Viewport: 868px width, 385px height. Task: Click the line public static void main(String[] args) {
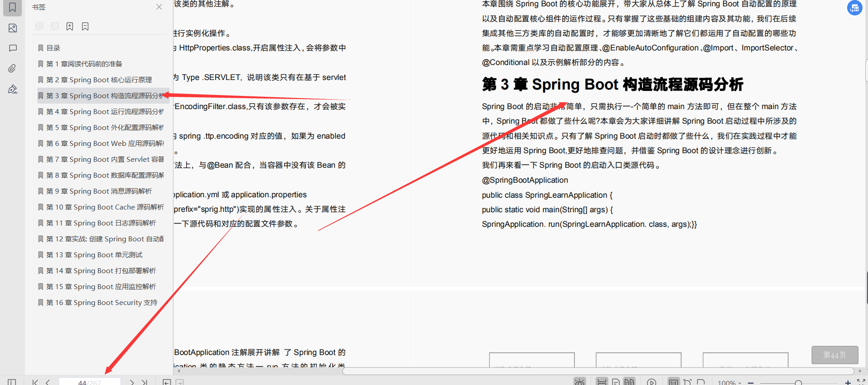(547, 210)
